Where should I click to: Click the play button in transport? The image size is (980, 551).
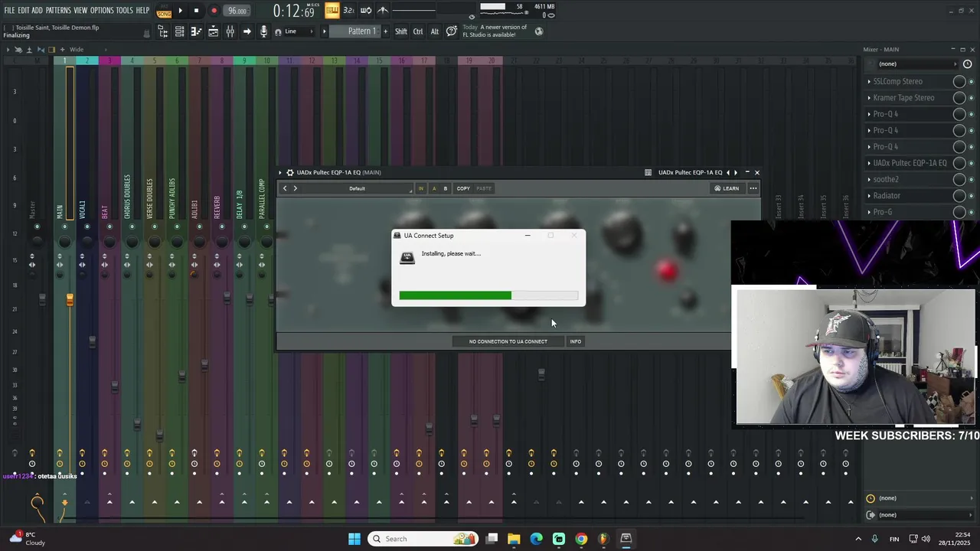tap(181, 11)
